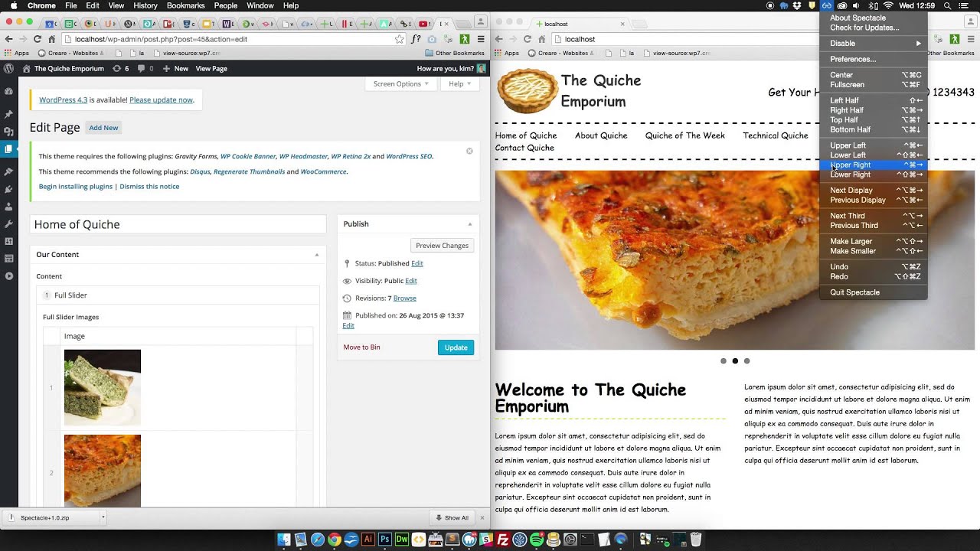Click the Update button to save the page

(456, 347)
